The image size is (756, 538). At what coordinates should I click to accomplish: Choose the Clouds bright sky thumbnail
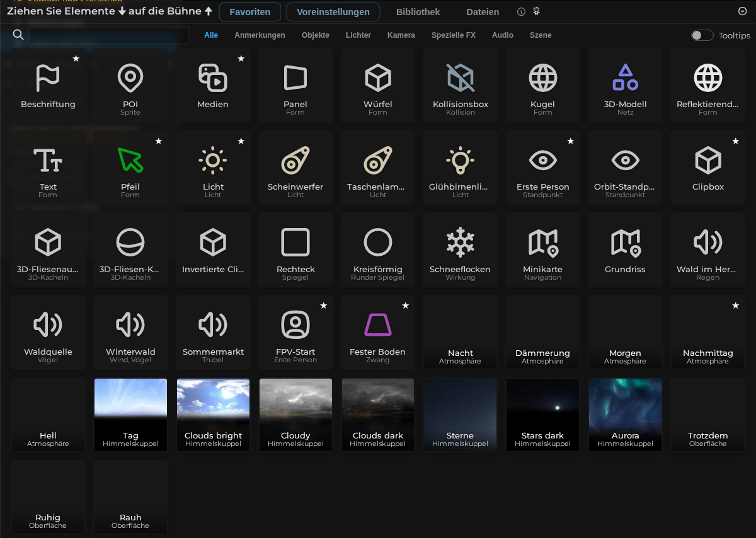213,415
